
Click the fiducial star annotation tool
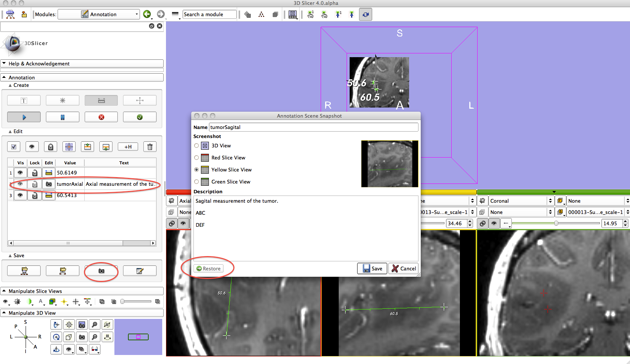pos(62,100)
